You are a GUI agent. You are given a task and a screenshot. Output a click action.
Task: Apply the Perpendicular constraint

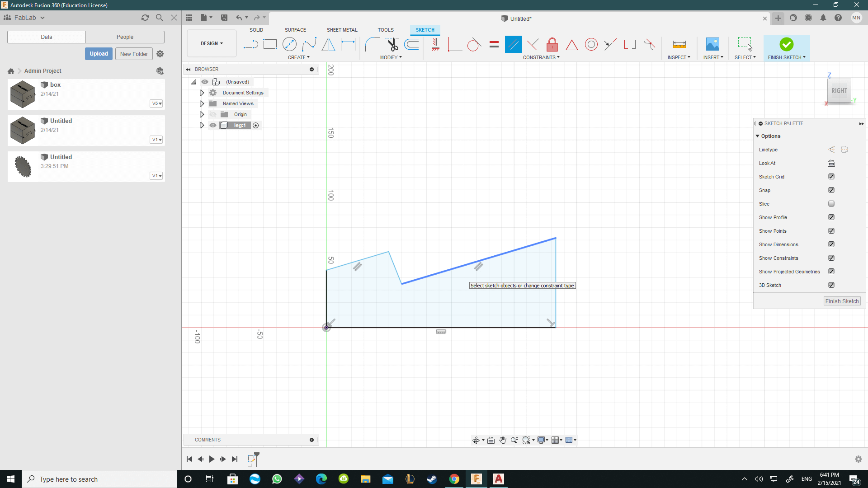[533, 44]
